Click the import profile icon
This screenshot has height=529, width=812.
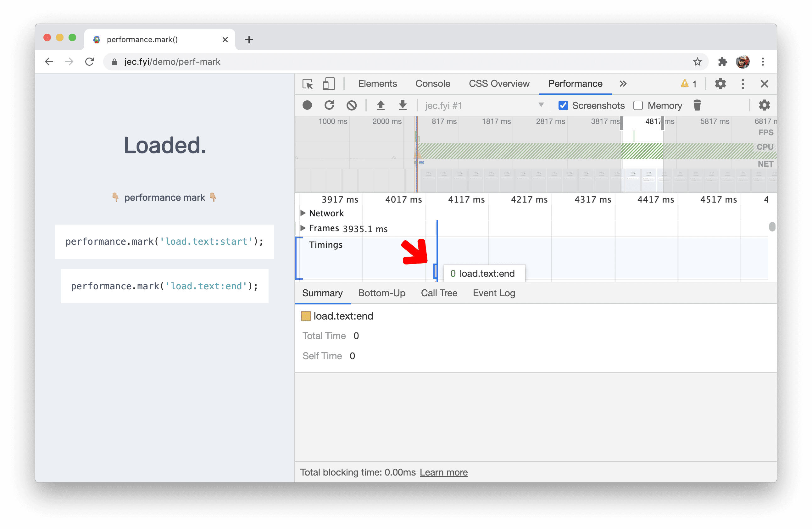[403, 105]
